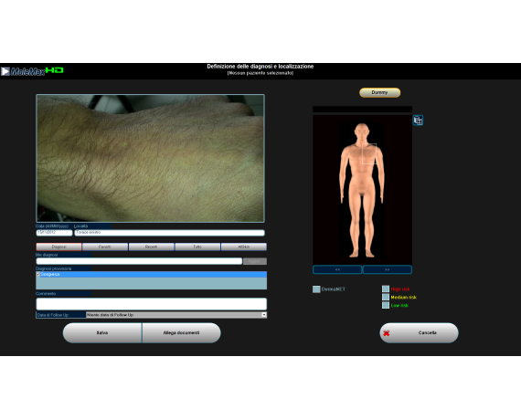Click the MoleMax HD logo
Image resolution: width=521 pixels, height=420 pixels.
32,71
